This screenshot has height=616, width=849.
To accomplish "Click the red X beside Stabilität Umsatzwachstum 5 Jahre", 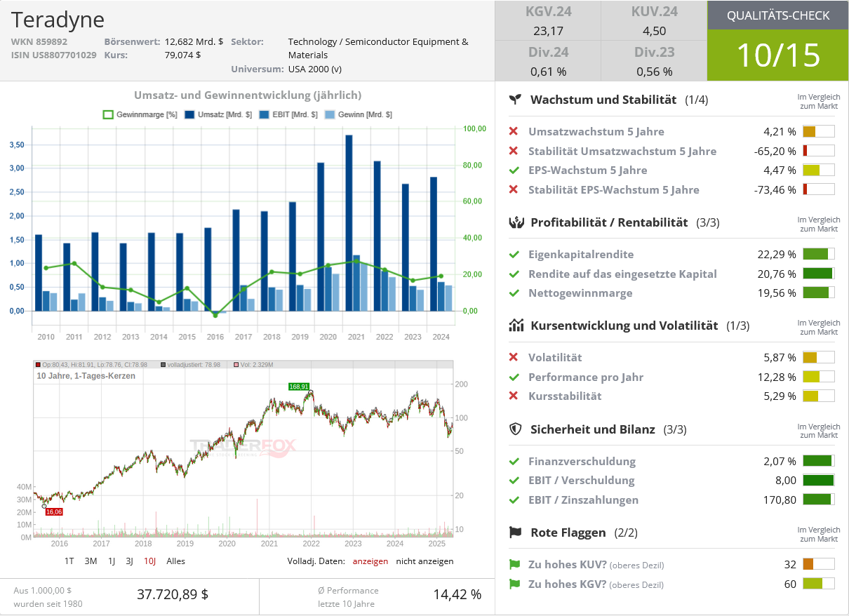I will tap(514, 151).
